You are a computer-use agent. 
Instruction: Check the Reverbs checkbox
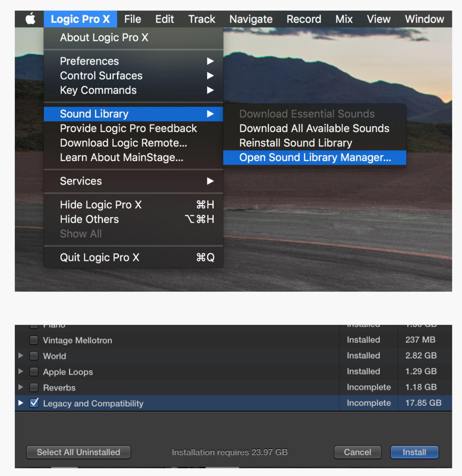click(34, 387)
